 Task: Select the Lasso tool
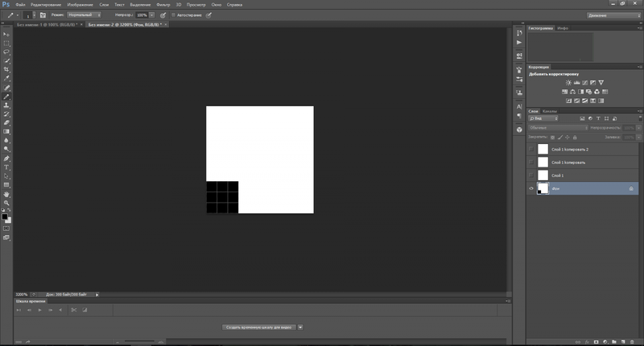(7, 51)
